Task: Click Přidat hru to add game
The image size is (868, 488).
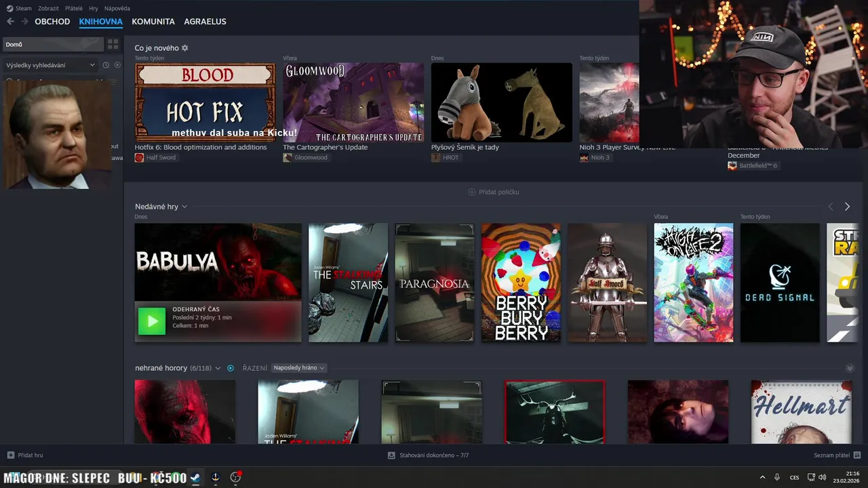Action: [25, 455]
